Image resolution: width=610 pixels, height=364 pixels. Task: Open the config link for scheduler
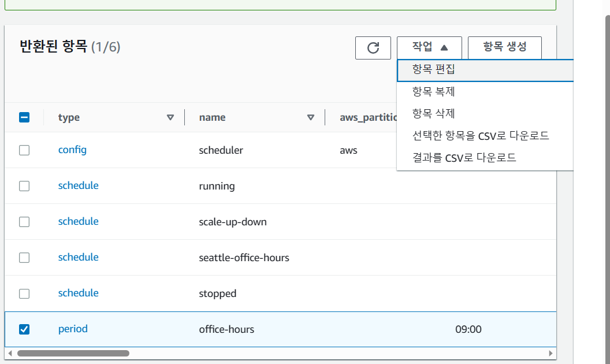point(72,150)
